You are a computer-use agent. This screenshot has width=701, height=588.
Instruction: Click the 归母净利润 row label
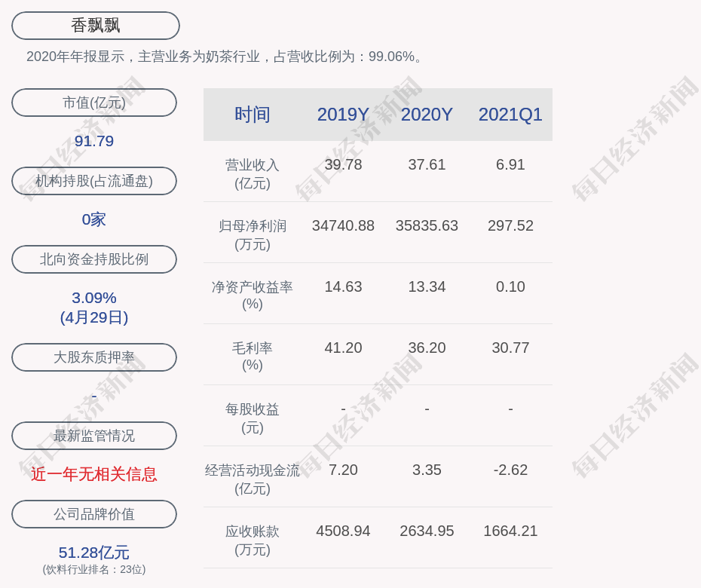click(x=253, y=234)
